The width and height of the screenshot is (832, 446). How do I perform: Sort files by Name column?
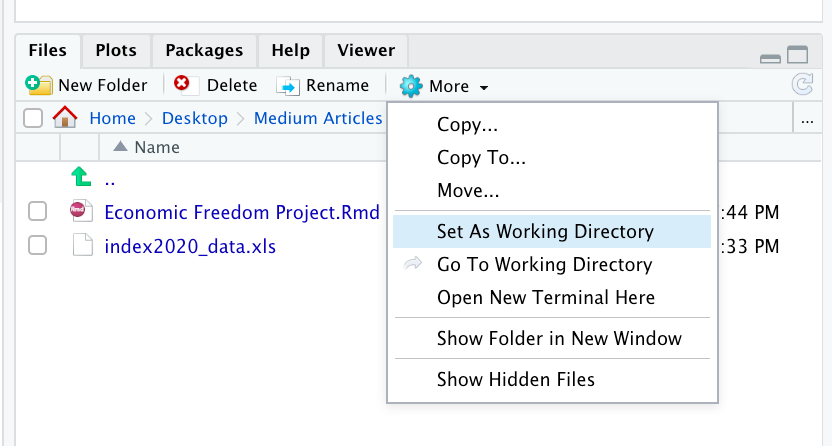point(156,147)
